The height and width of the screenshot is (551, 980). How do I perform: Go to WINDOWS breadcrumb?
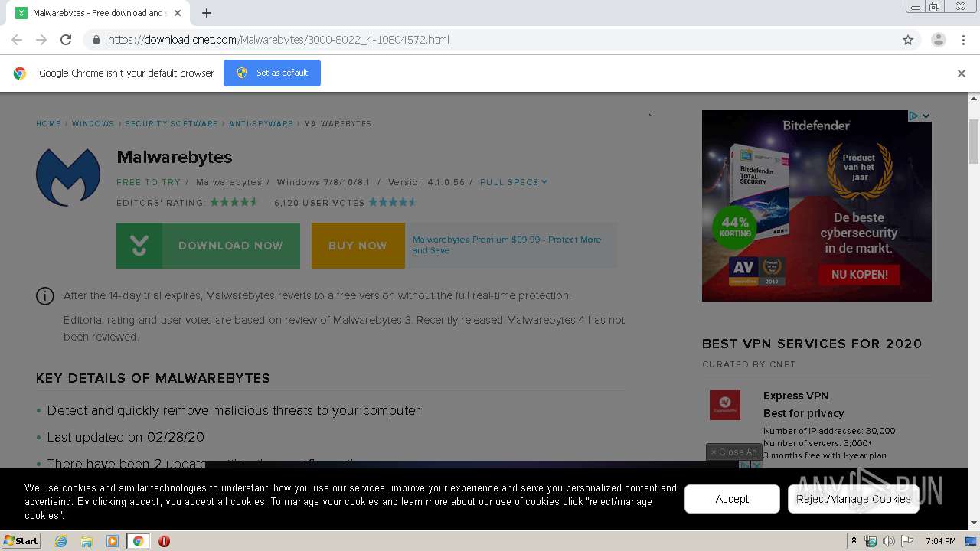coord(93,123)
